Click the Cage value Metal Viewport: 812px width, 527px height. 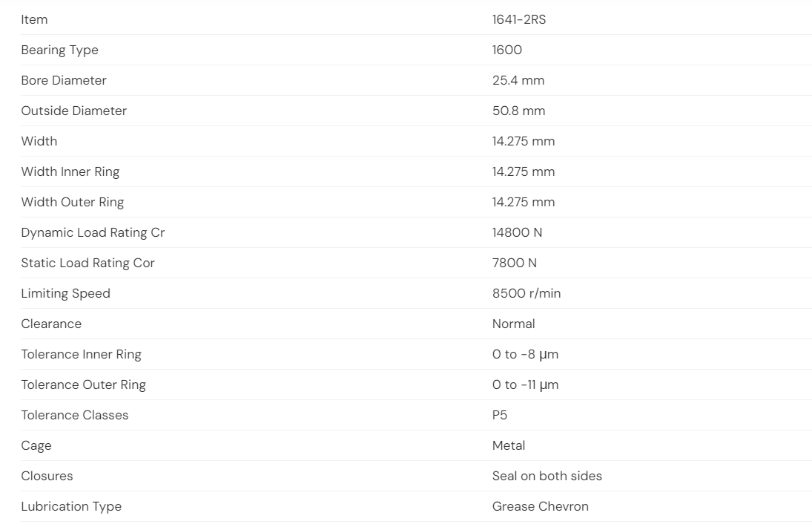click(509, 445)
